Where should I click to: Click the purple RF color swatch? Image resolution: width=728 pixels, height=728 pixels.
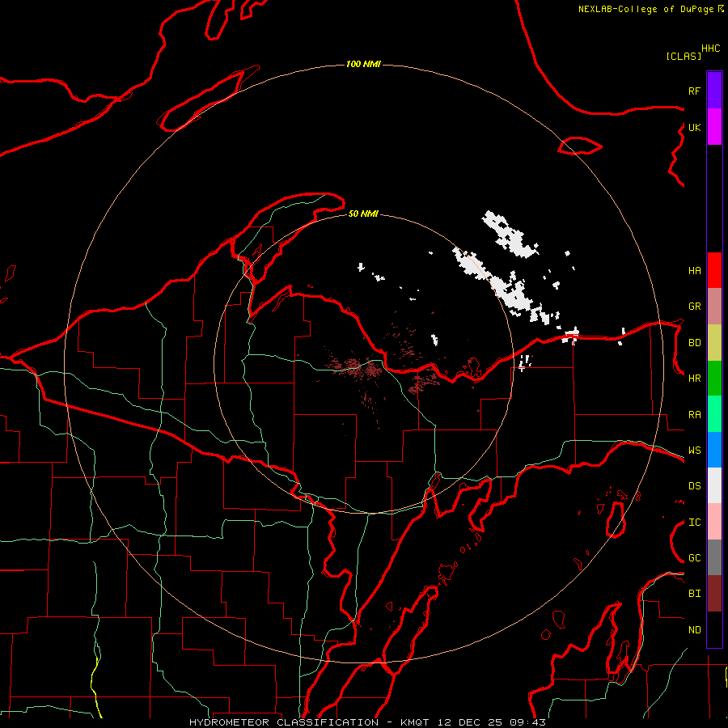(x=714, y=91)
